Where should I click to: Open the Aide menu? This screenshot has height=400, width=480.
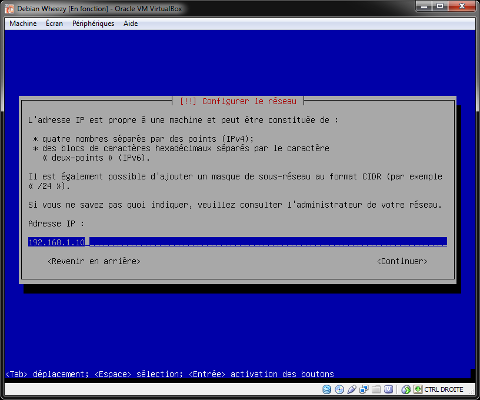[x=131, y=24]
